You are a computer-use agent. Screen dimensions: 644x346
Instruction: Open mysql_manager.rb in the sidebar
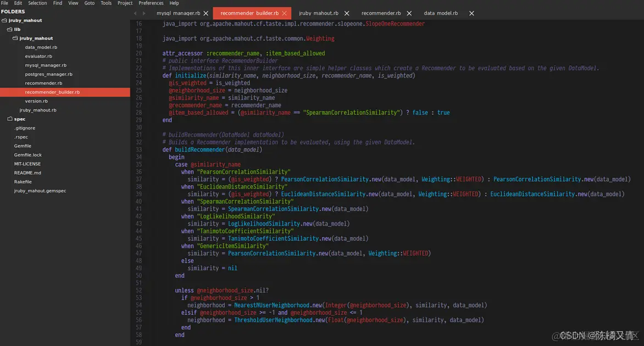[46, 65]
